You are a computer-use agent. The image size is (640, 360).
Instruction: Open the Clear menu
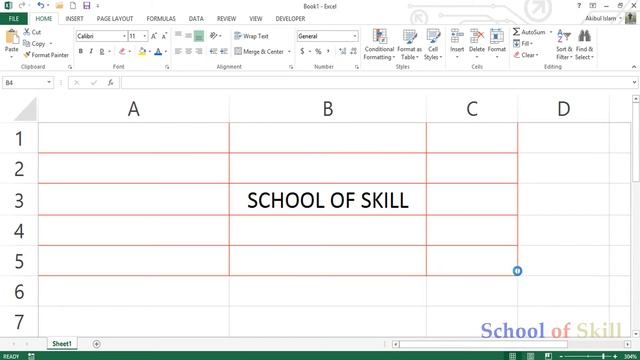(x=526, y=55)
